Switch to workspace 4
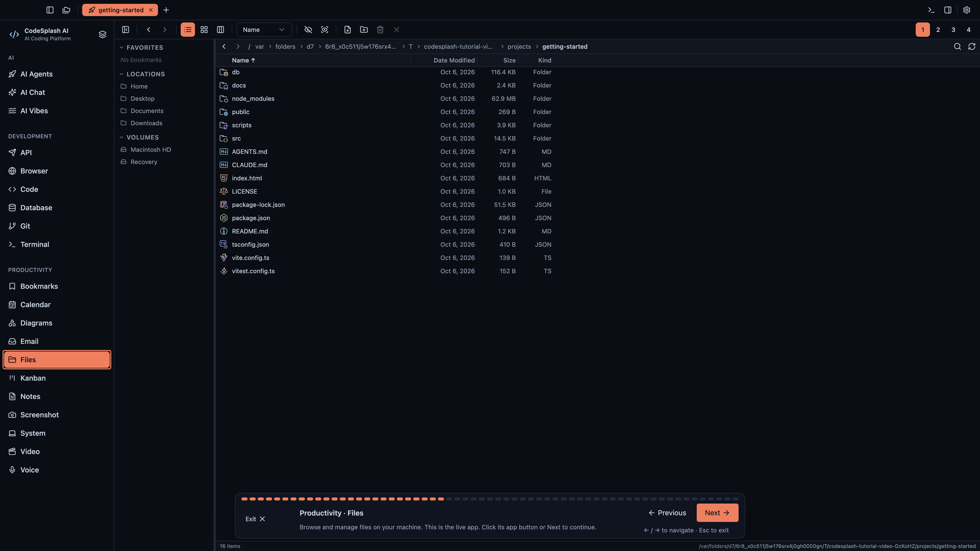Viewport: 980px width, 551px height. (969, 30)
